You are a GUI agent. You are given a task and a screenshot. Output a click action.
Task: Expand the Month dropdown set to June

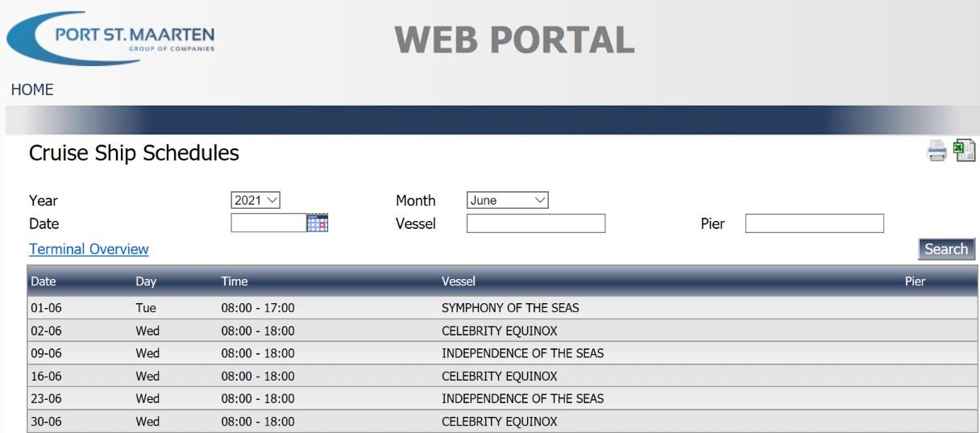pyautogui.click(x=507, y=201)
